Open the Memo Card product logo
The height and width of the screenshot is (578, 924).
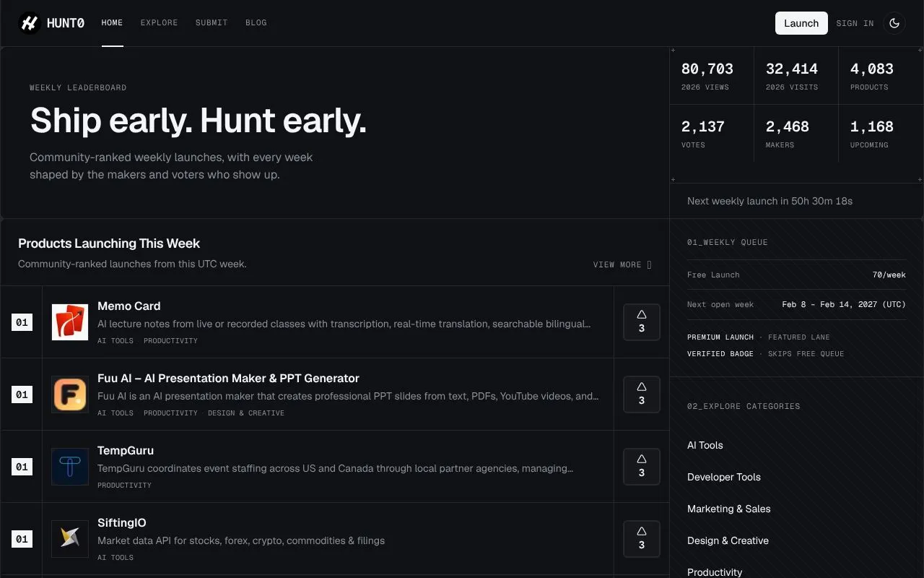[x=70, y=322]
